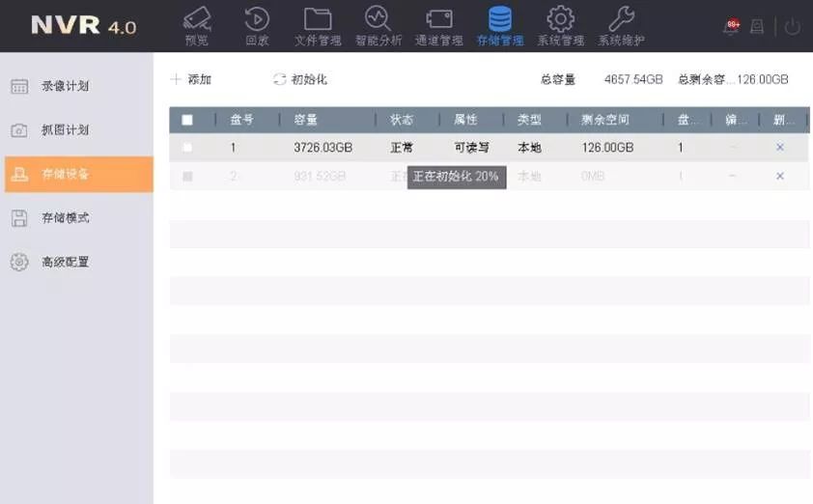Open 通道管理 channel management
Image resolution: width=813 pixels, height=504 pixels.
click(439, 25)
